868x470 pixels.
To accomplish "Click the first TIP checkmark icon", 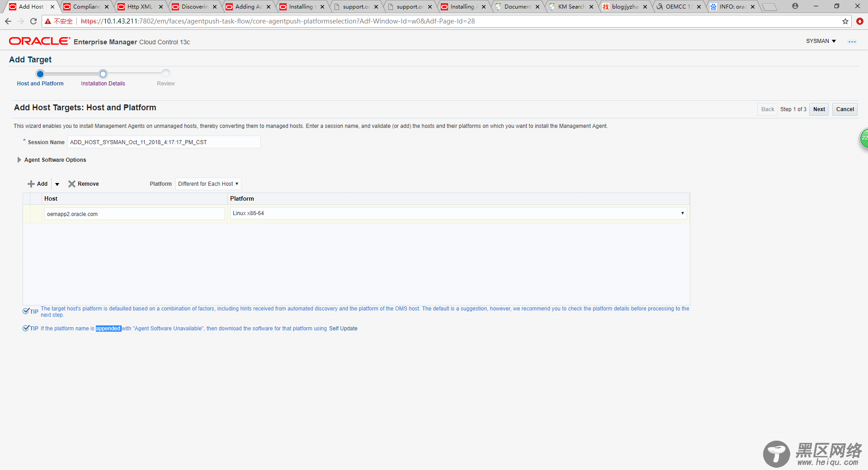I will click(x=26, y=311).
